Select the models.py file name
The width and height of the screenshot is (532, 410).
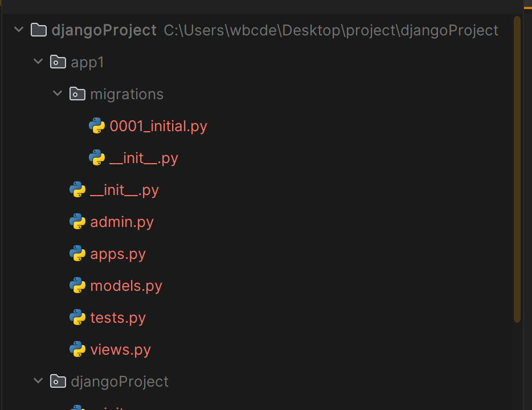pyautogui.click(x=126, y=286)
